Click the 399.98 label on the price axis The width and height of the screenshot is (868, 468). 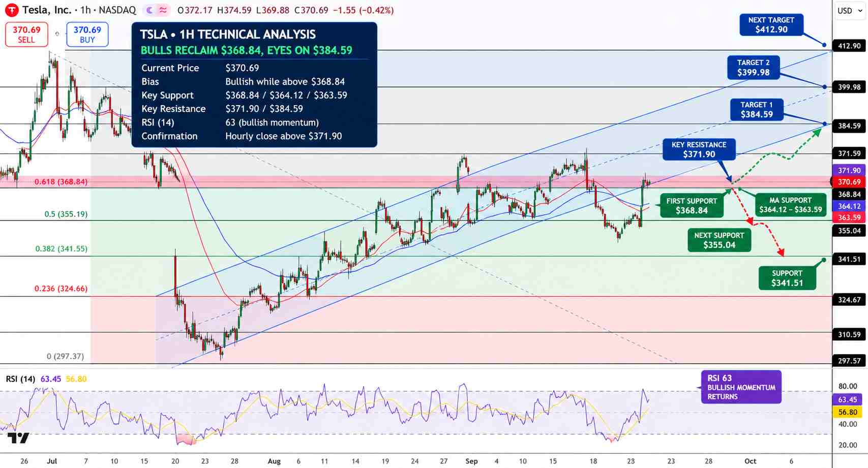pos(849,87)
